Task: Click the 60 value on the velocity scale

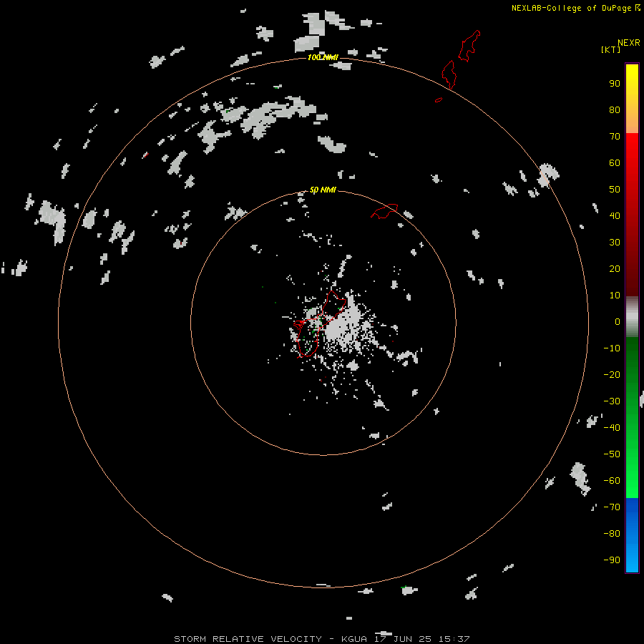Action: click(x=615, y=162)
